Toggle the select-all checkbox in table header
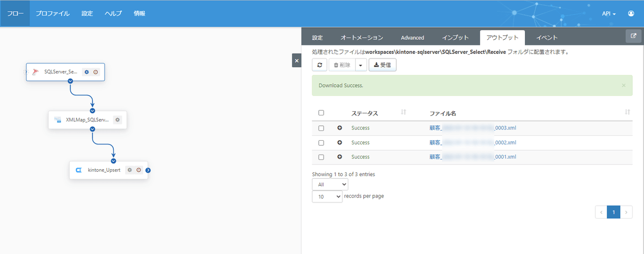The image size is (644, 254). (x=321, y=113)
